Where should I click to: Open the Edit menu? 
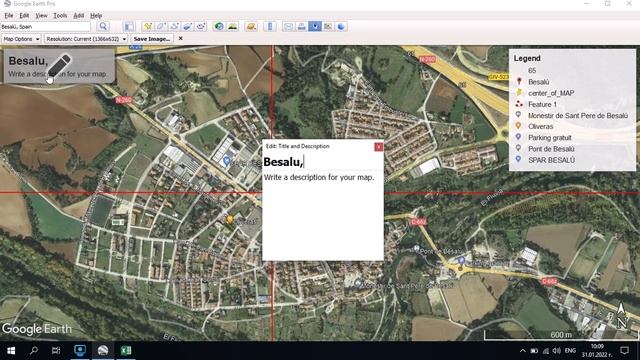pos(24,16)
